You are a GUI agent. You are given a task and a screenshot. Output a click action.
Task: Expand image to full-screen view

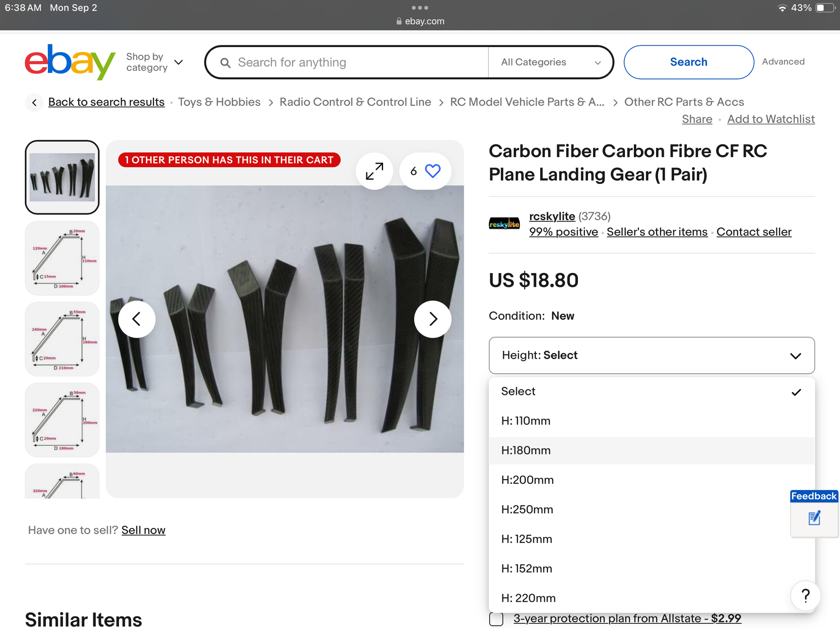coord(374,171)
